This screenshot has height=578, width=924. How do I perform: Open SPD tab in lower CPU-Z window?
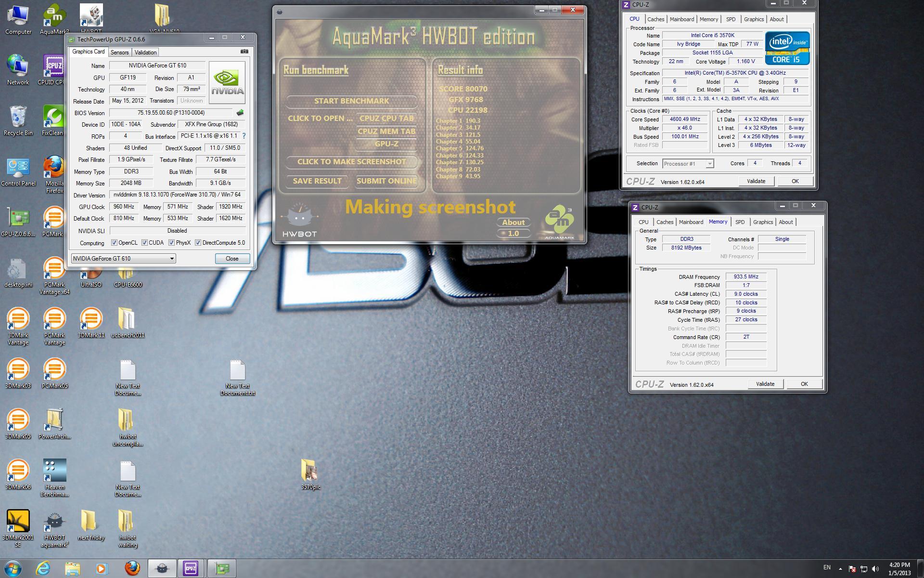click(x=740, y=222)
